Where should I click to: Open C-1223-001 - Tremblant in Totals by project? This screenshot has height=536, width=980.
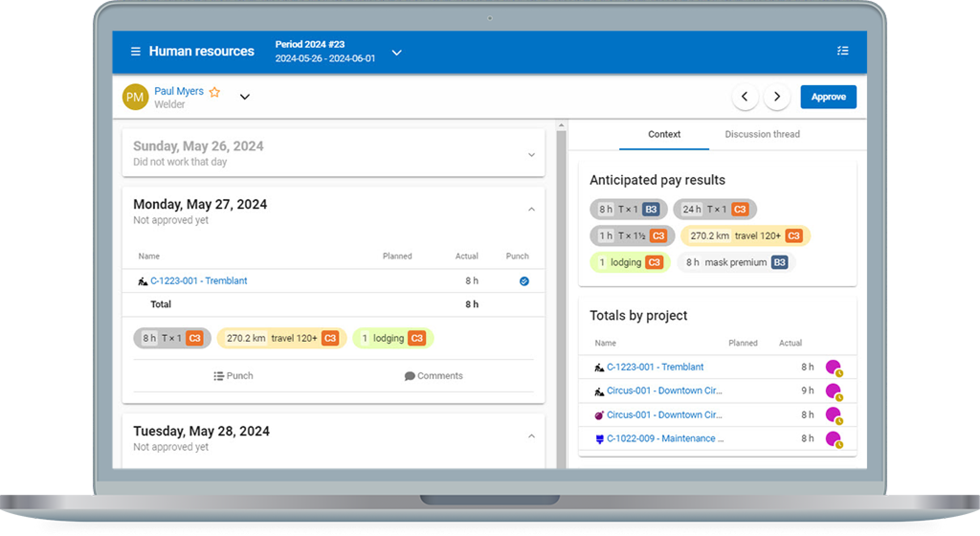click(655, 367)
